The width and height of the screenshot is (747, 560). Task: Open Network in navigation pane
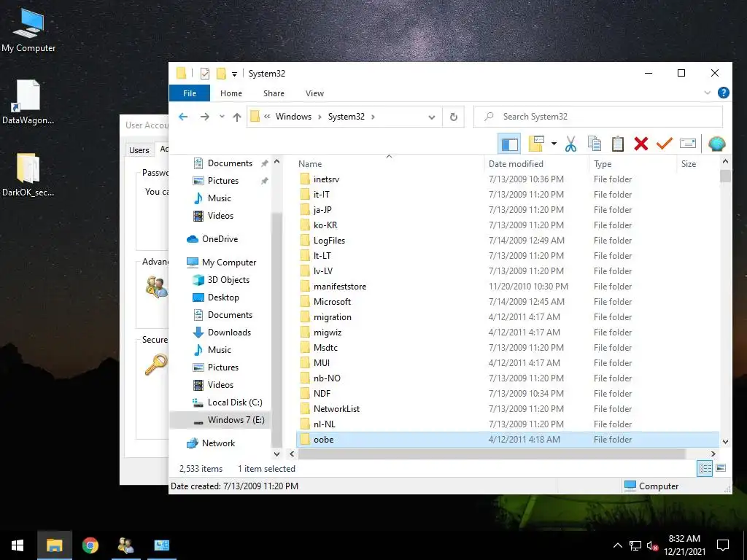point(211,443)
